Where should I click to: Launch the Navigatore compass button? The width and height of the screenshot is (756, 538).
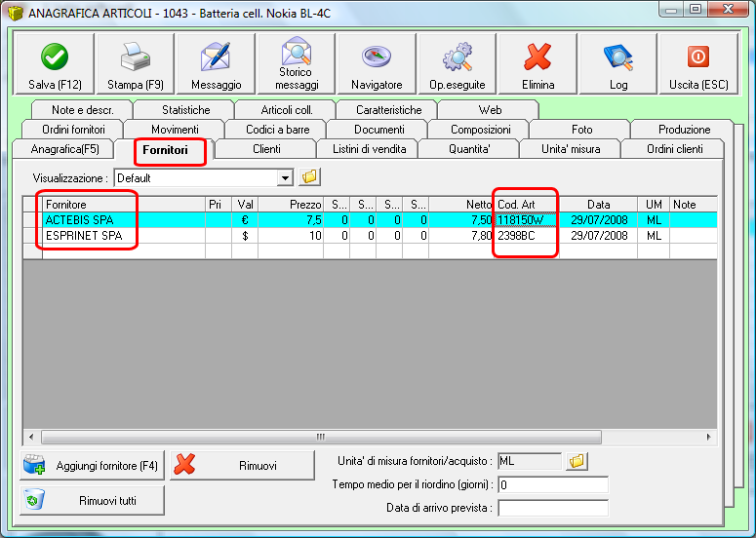click(377, 63)
